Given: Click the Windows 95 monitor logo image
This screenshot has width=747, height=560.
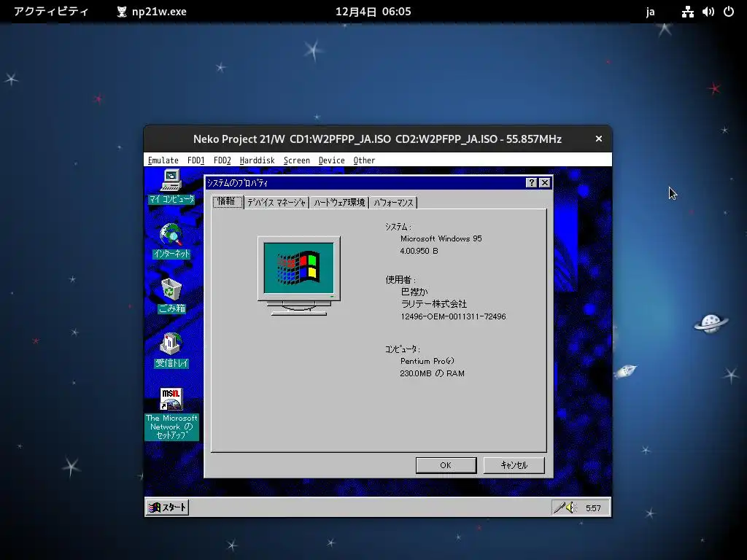Looking at the screenshot, I should pos(298,276).
